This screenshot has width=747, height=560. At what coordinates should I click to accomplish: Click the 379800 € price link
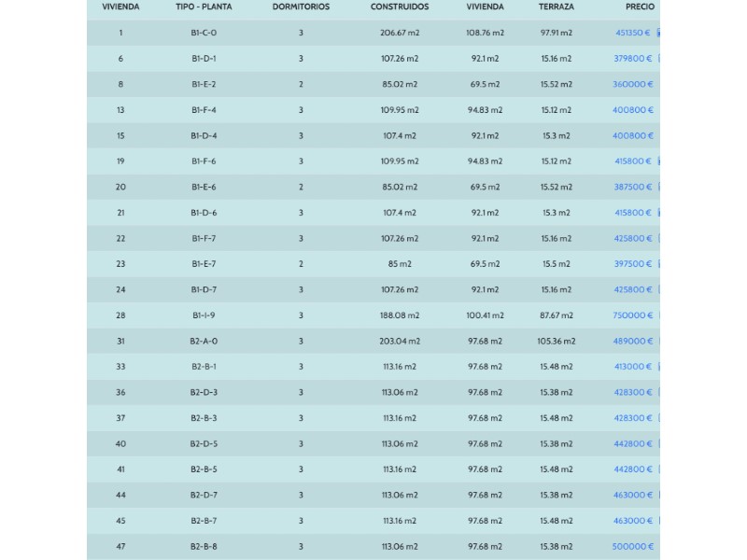(x=632, y=58)
